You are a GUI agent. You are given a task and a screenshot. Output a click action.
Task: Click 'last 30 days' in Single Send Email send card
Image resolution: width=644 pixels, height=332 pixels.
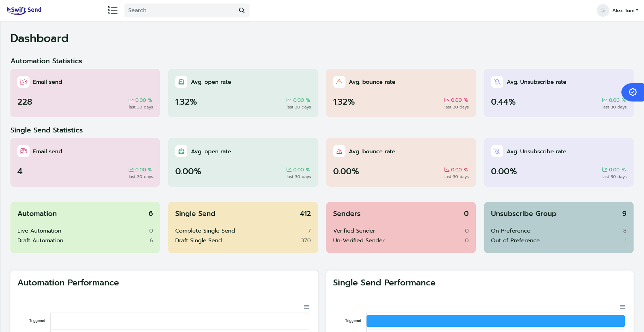141,177
